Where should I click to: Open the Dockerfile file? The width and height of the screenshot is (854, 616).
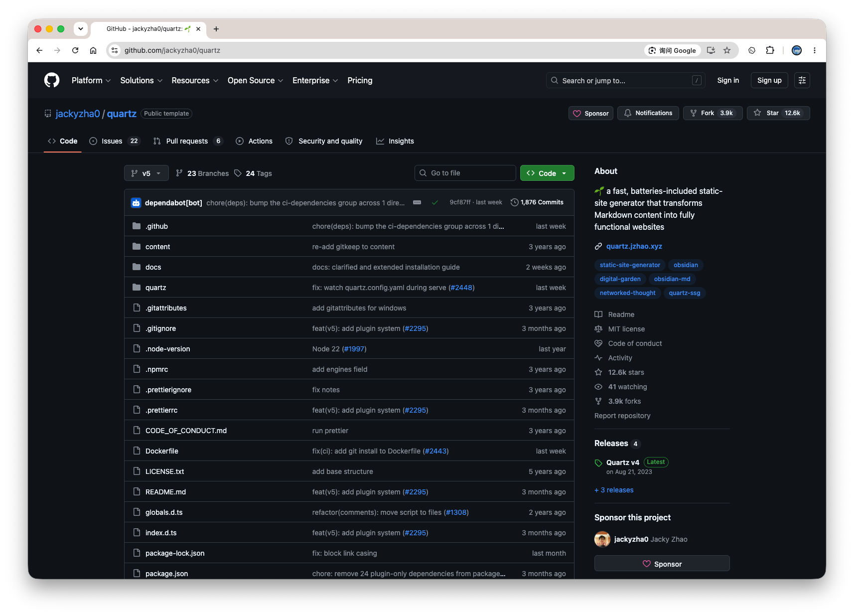(162, 451)
